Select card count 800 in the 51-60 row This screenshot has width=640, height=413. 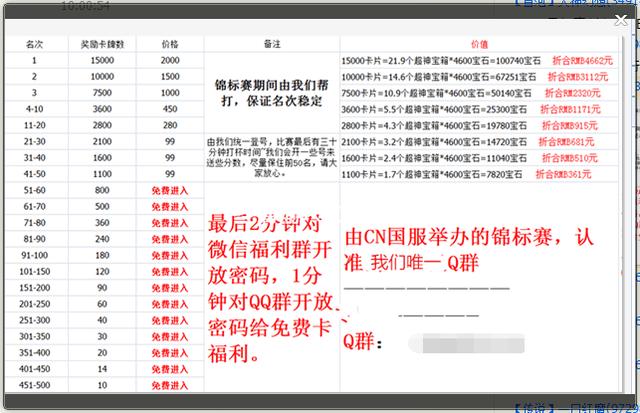102,190
